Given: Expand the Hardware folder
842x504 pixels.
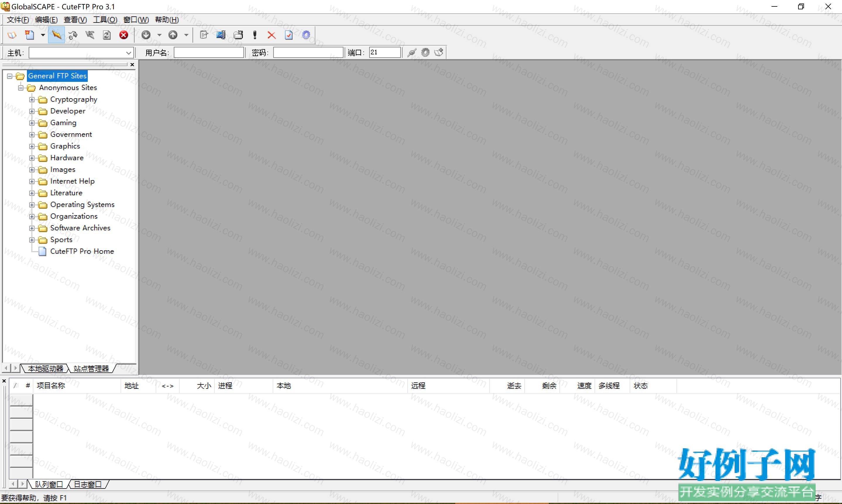Looking at the screenshot, I should click(32, 158).
